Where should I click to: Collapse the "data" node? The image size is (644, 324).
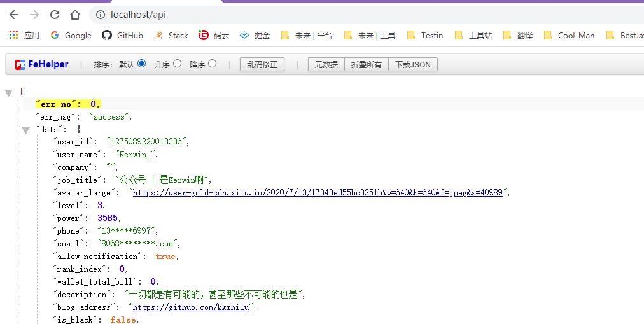(25, 130)
